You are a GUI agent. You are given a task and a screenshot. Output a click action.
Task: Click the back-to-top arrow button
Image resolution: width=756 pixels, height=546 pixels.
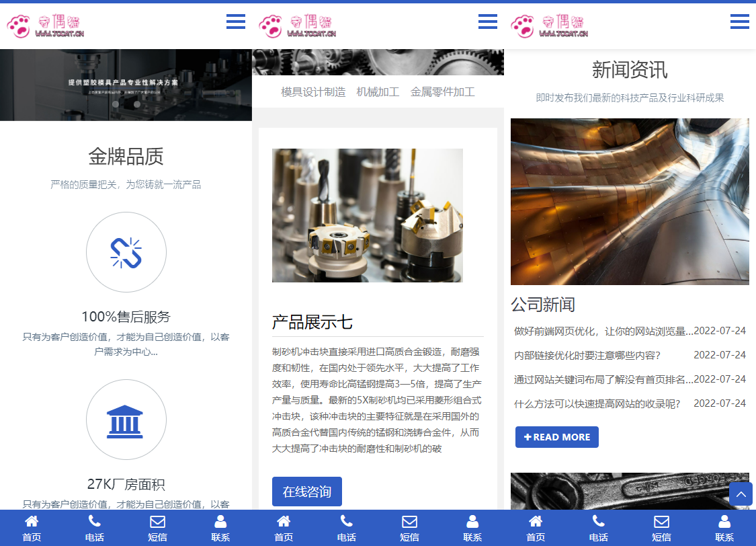pos(741,494)
